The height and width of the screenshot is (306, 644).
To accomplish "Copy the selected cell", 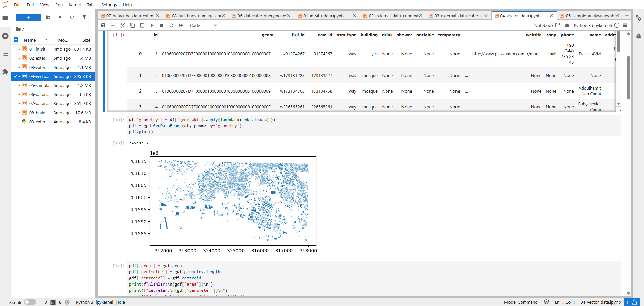I will coord(132,25).
